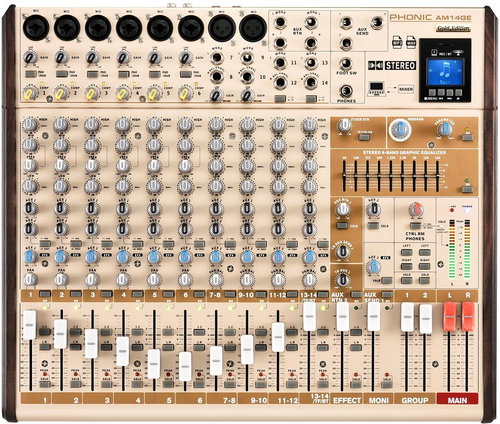Image resolution: width=500 pixels, height=424 pixels.
Task: Select the channel 1 fader
Action: coord(29,325)
